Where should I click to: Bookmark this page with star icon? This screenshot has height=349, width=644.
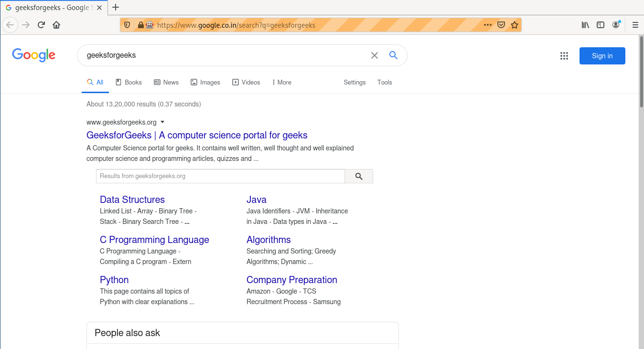pos(515,25)
